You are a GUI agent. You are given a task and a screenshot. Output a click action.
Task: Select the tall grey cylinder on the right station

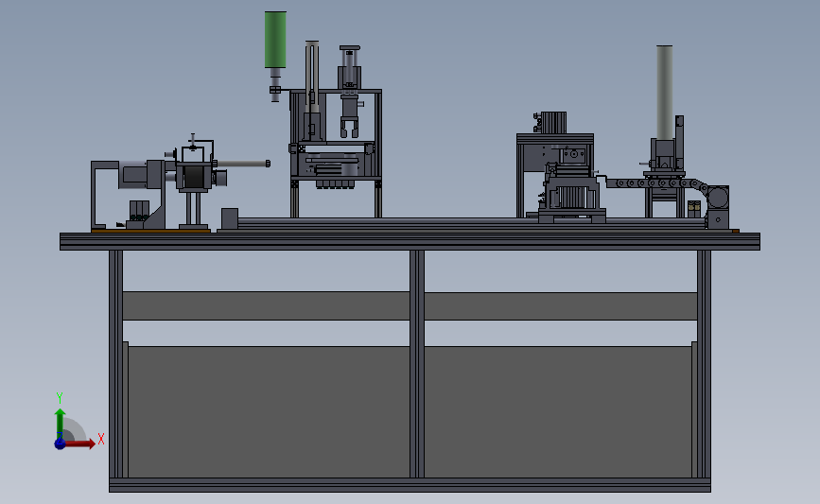click(664, 92)
